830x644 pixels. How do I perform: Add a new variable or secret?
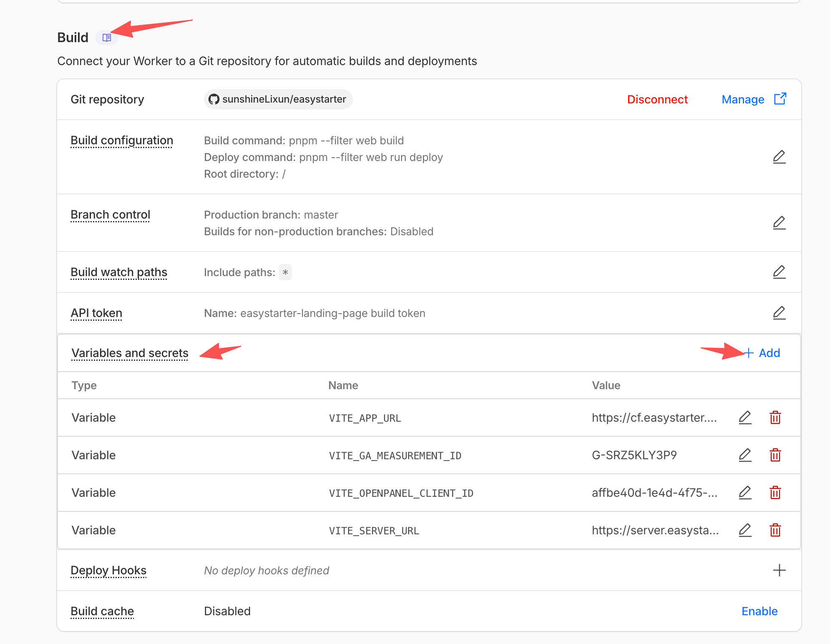tap(762, 353)
